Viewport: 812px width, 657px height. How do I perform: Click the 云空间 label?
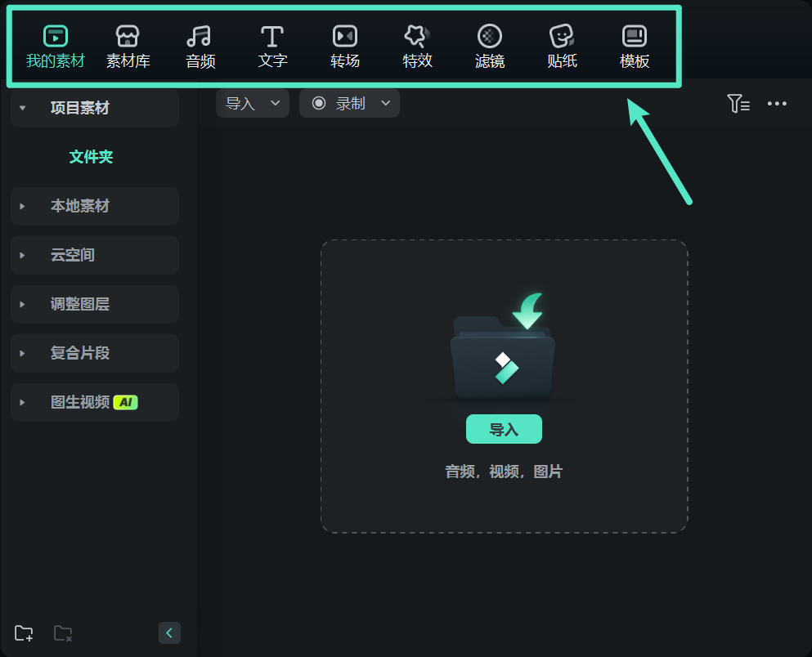pos(73,255)
